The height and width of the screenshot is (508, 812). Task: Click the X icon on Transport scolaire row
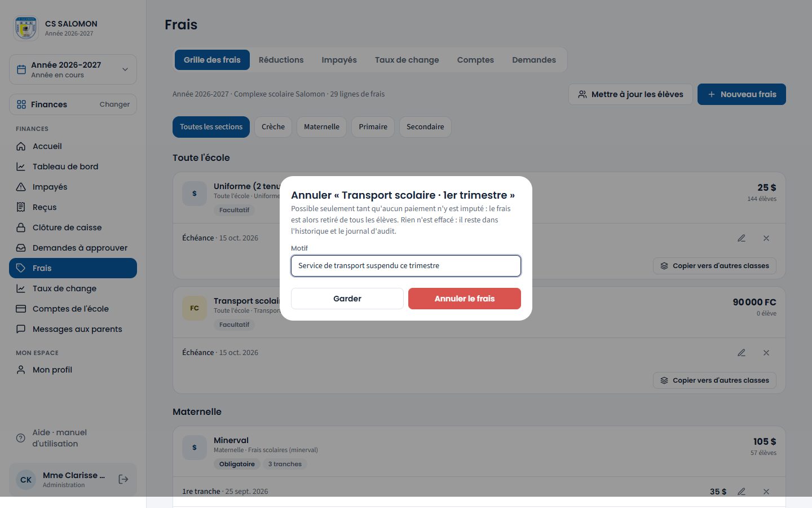click(766, 353)
